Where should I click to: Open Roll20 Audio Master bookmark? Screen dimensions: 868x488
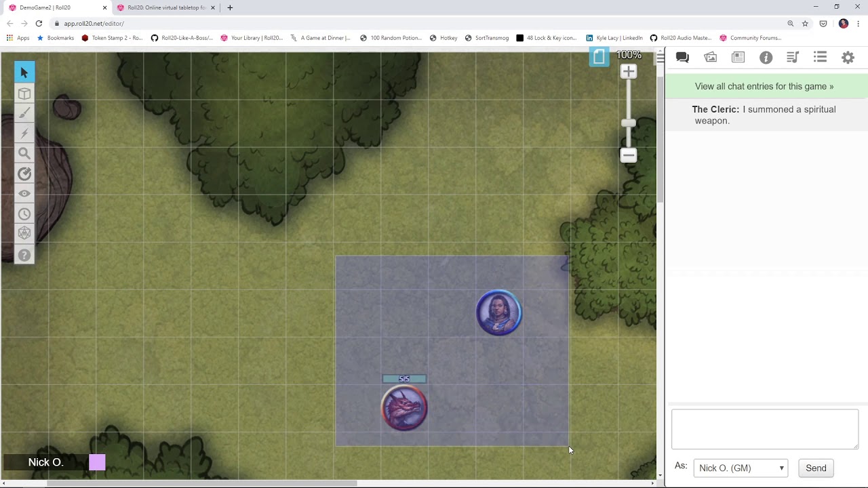click(x=681, y=38)
